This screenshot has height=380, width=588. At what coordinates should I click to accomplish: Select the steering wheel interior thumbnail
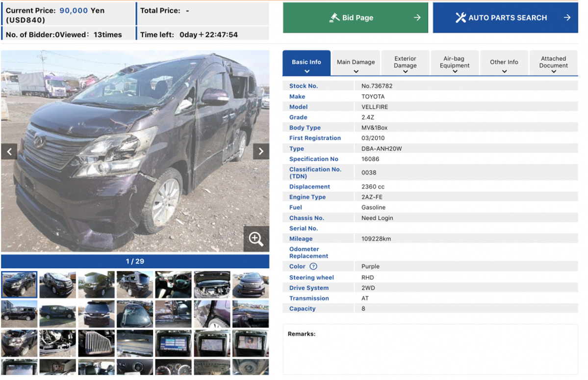pos(173,285)
